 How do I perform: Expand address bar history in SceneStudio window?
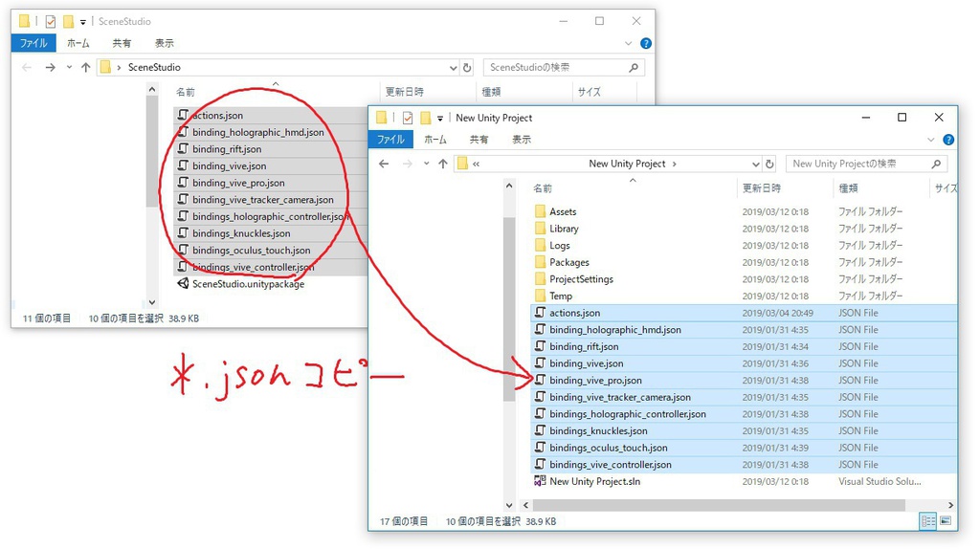coord(453,68)
